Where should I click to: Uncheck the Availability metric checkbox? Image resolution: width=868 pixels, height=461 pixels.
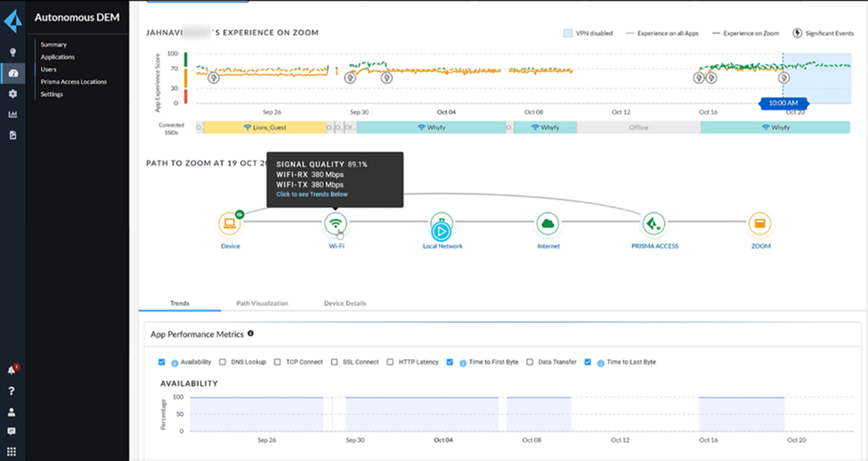[162, 362]
